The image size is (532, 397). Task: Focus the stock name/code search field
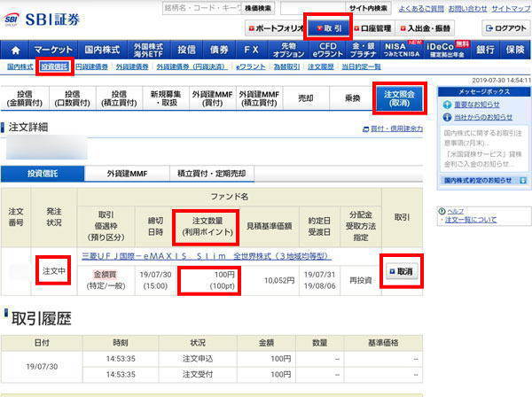[200, 8]
